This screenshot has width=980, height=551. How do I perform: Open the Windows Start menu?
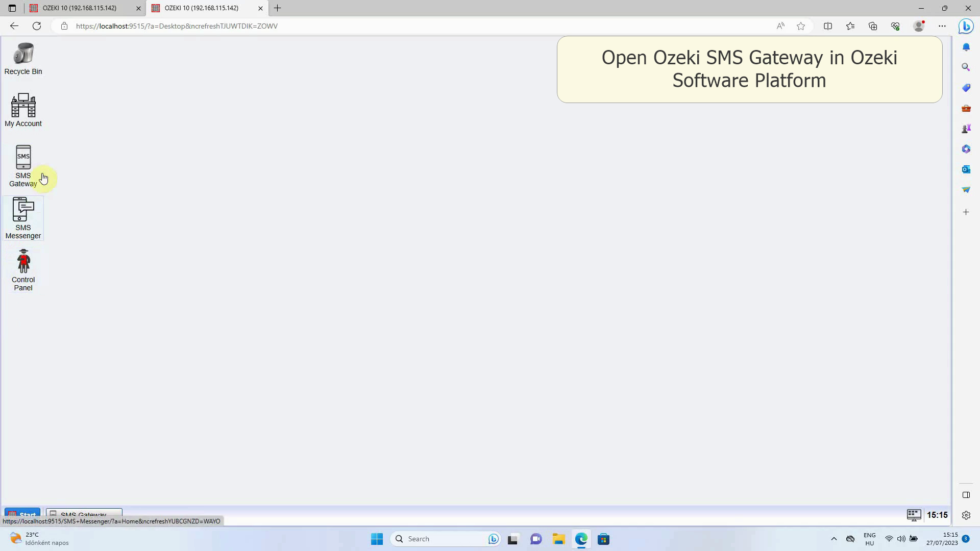377,539
